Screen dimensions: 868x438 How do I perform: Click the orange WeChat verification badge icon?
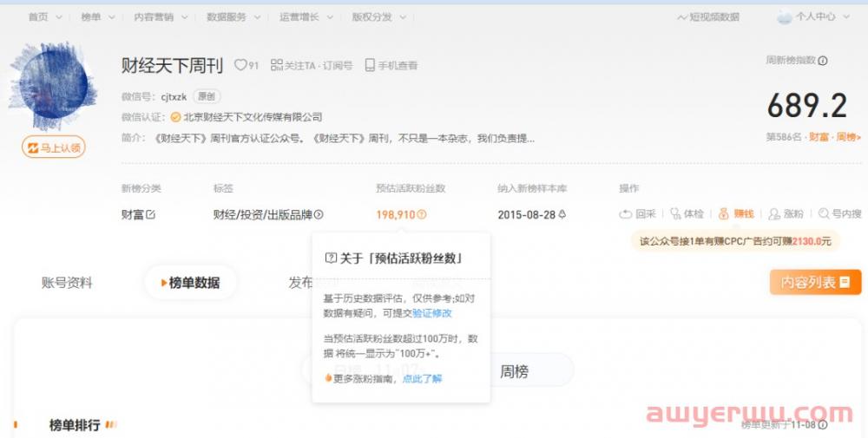coord(175,117)
